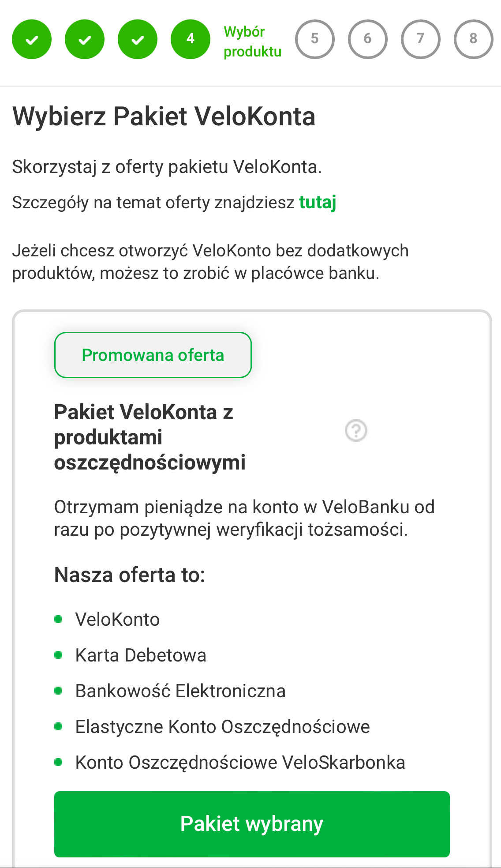This screenshot has height=868, width=501.
Task: Click the step 8 circle
Action: click(x=474, y=40)
